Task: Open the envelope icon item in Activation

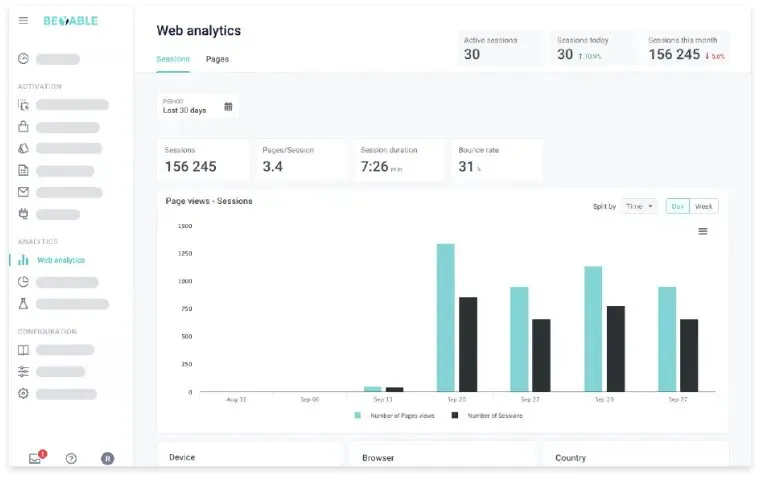Action: (x=24, y=192)
